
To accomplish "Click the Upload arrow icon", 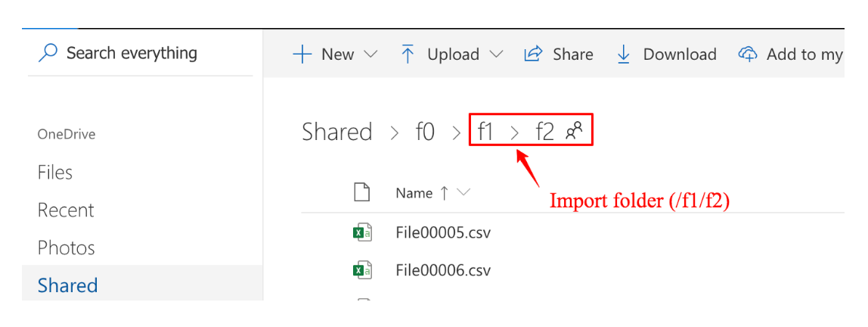I will [x=408, y=54].
